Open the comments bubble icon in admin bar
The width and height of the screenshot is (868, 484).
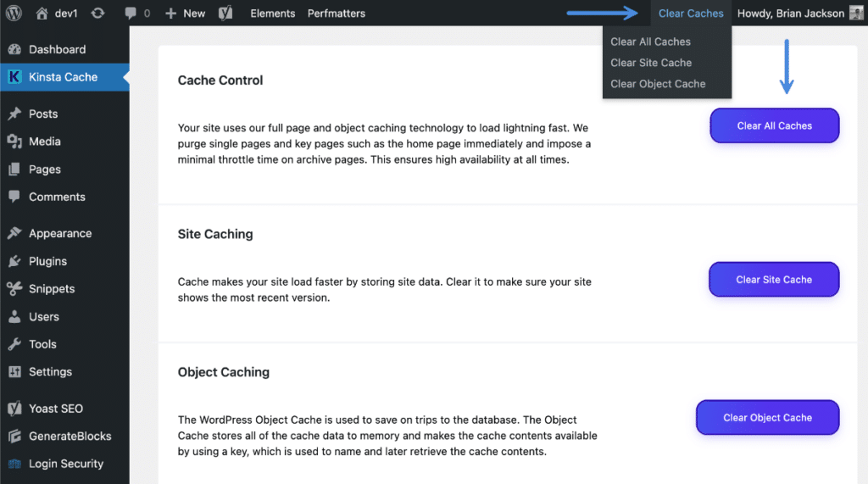tap(131, 14)
